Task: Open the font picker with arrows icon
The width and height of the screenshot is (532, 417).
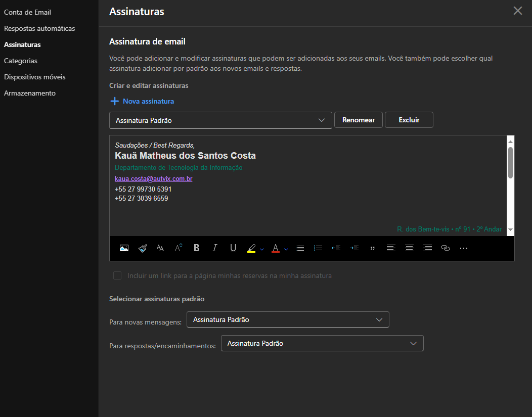Action: coord(179,248)
